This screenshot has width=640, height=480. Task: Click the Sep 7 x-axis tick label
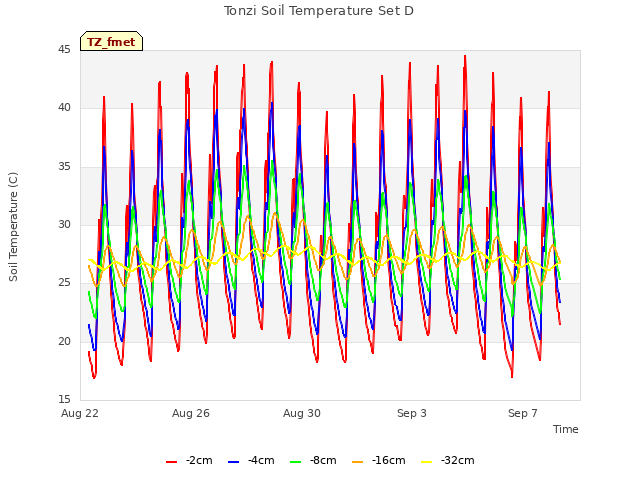[x=523, y=413]
